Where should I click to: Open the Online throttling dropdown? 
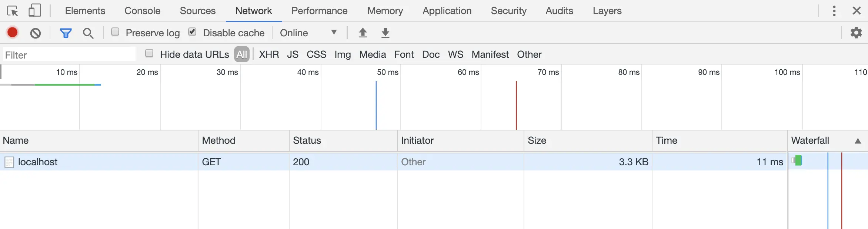tap(308, 33)
